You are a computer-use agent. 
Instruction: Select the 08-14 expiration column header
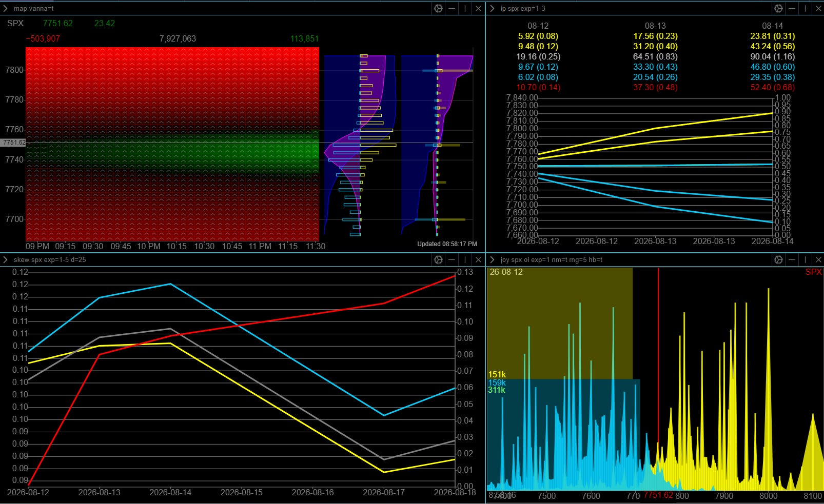[772, 26]
